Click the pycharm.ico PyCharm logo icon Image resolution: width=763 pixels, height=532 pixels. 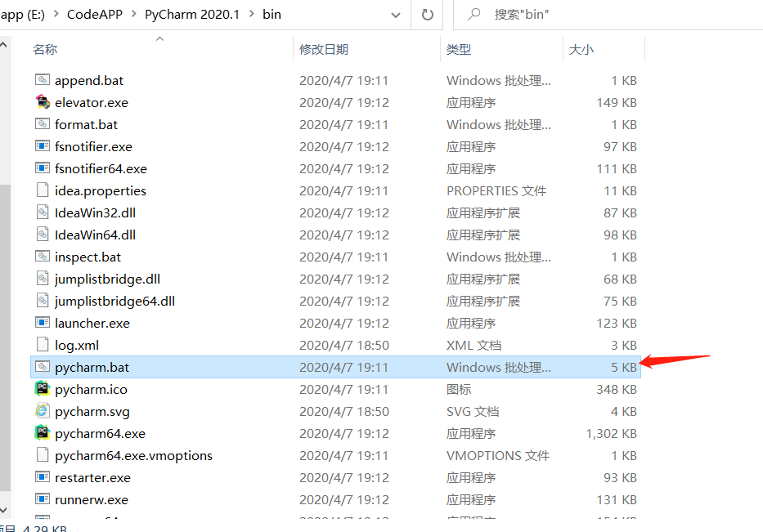click(43, 388)
